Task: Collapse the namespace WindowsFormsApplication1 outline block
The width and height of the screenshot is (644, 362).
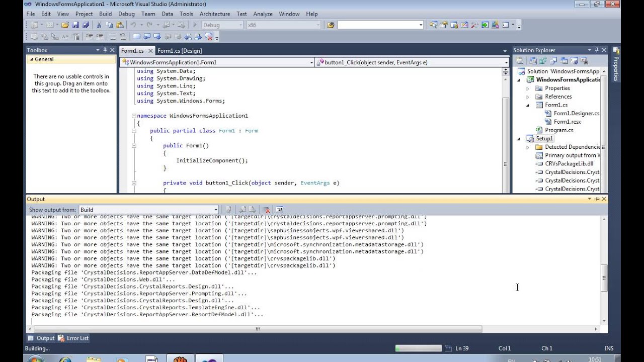Action: point(134,116)
